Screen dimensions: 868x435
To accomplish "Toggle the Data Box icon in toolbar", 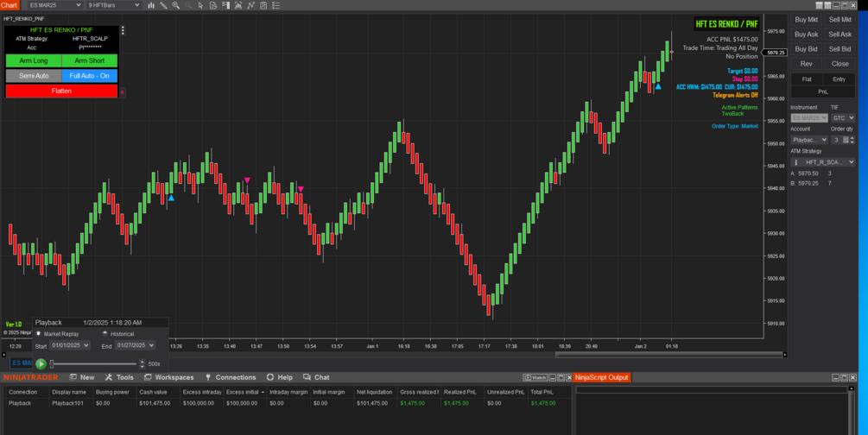I will click(213, 5).
